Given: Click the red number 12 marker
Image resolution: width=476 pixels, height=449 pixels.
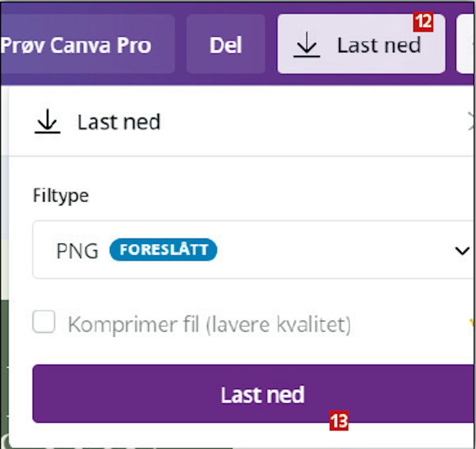Looking at the screenshot, I should coord(423,22).
